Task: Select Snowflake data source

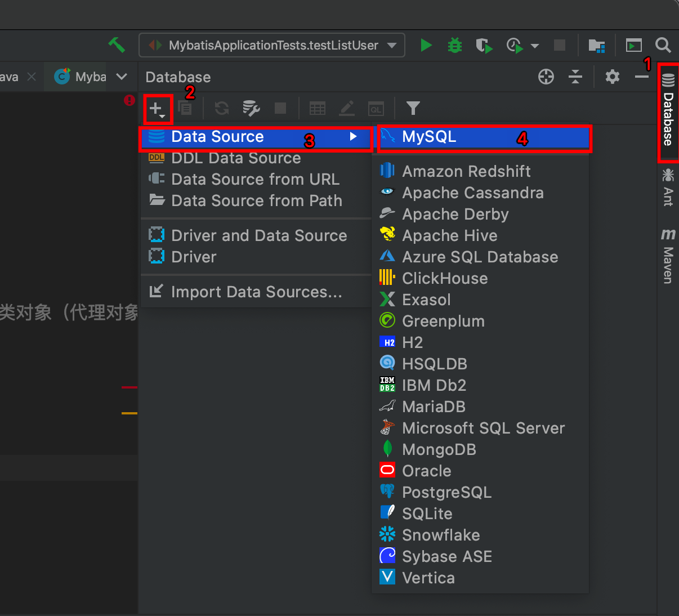Action: (480, 535)
